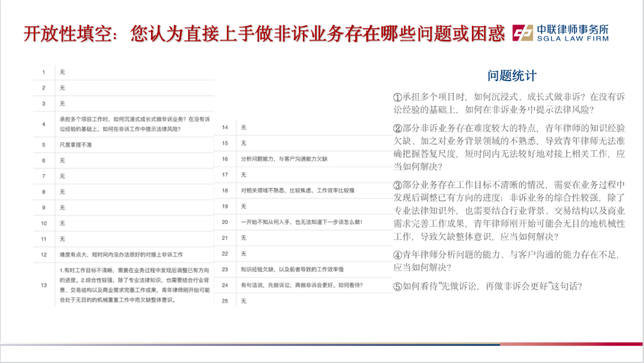644x363 pixels.
Task: Click row 18 answer 对相关领域不熟悉
Action: click(298, 190)
